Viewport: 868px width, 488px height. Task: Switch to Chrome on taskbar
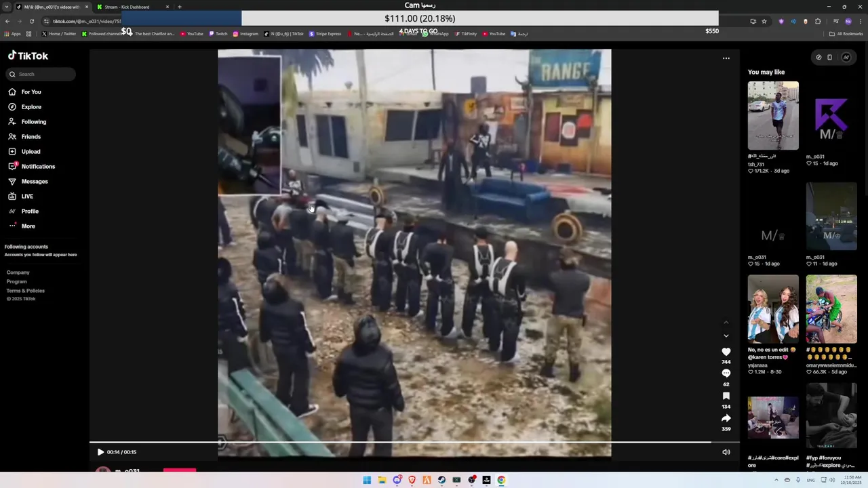tap(501, 480)
